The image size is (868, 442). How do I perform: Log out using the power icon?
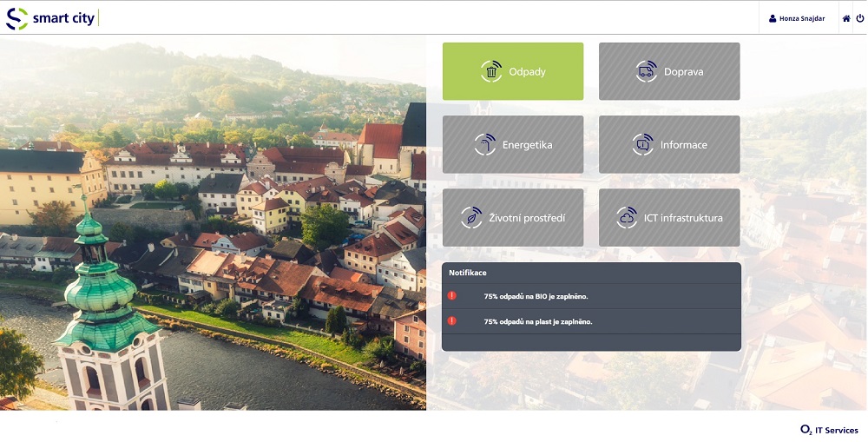point(860,18)
